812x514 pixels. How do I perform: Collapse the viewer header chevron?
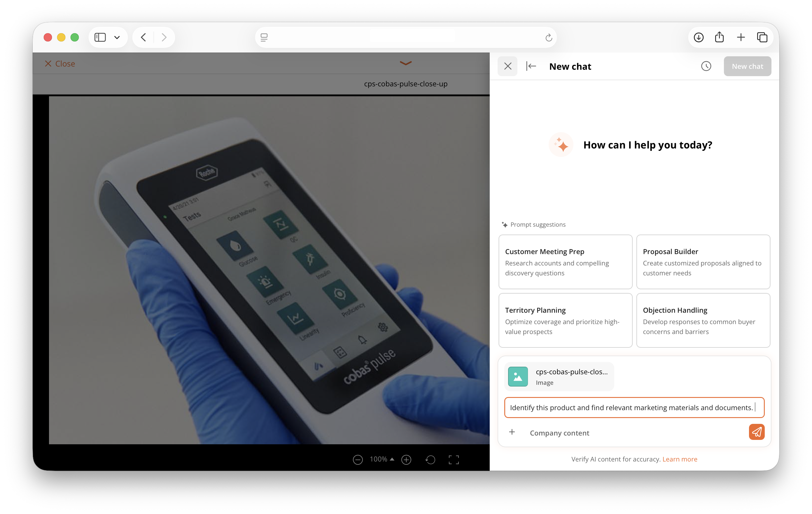406,63
